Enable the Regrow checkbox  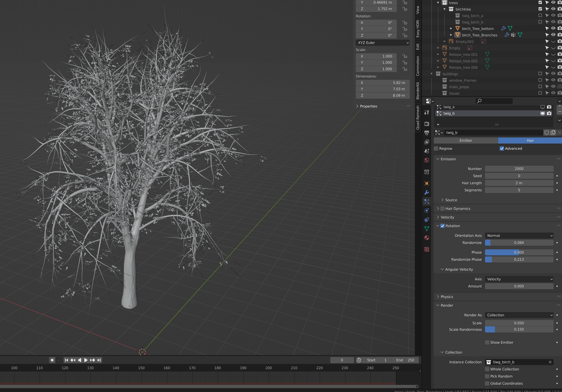436,148
